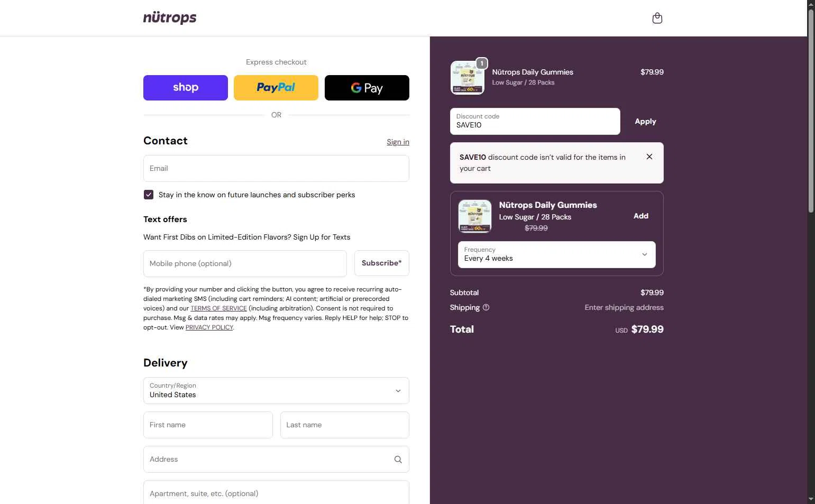The height and width of the screenshot is (504, 815).
Task: Click the "Text offers" heading
Action: coord(165,219)
